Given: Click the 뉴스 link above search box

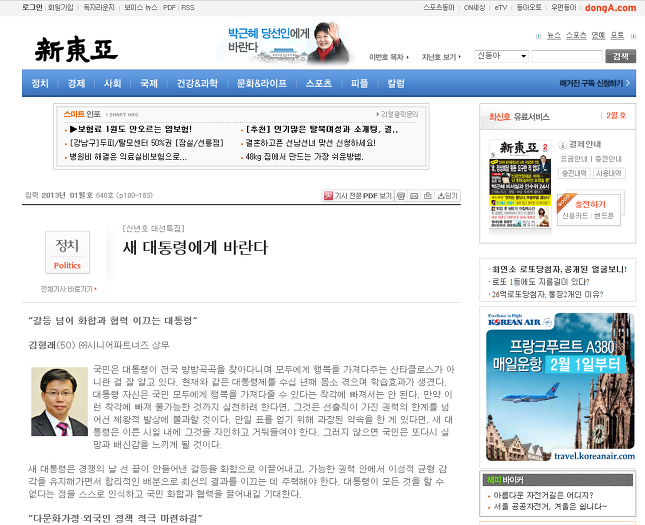Looking at the screenshot, I should pos(554,36).
